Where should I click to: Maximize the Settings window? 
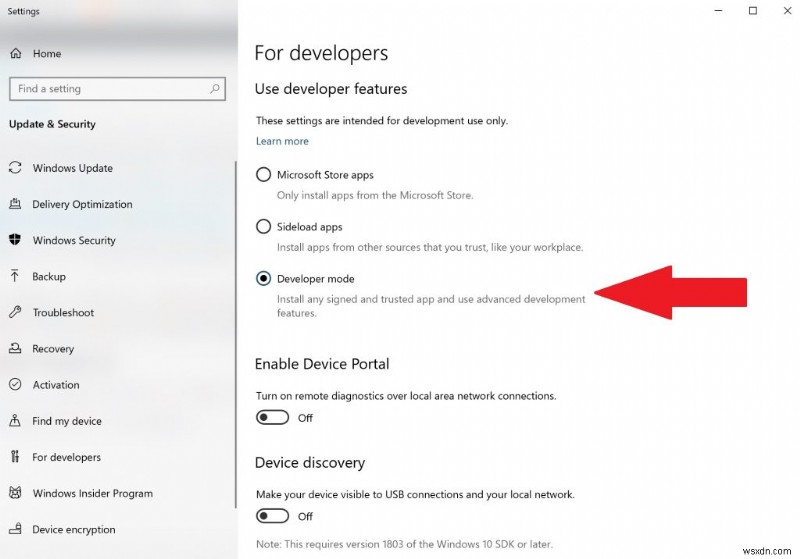[753, 11]
